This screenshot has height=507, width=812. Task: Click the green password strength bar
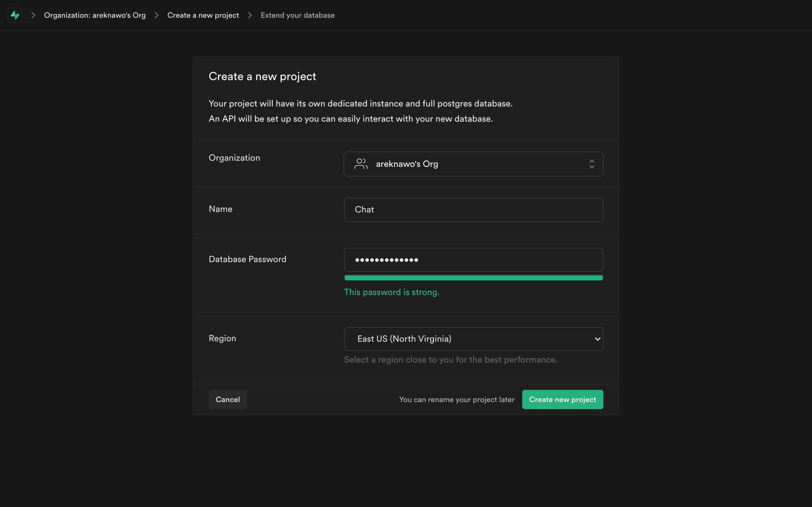pos(473,278)
